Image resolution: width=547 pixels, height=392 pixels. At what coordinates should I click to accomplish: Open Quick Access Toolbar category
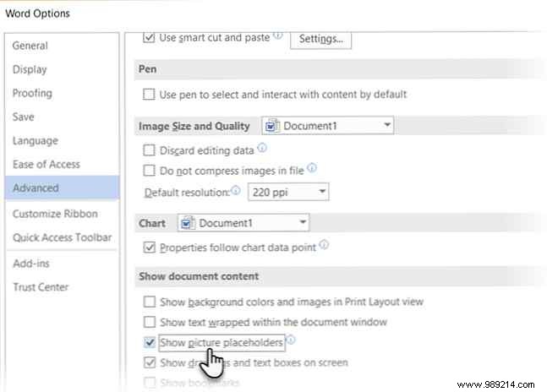point(62,237)
